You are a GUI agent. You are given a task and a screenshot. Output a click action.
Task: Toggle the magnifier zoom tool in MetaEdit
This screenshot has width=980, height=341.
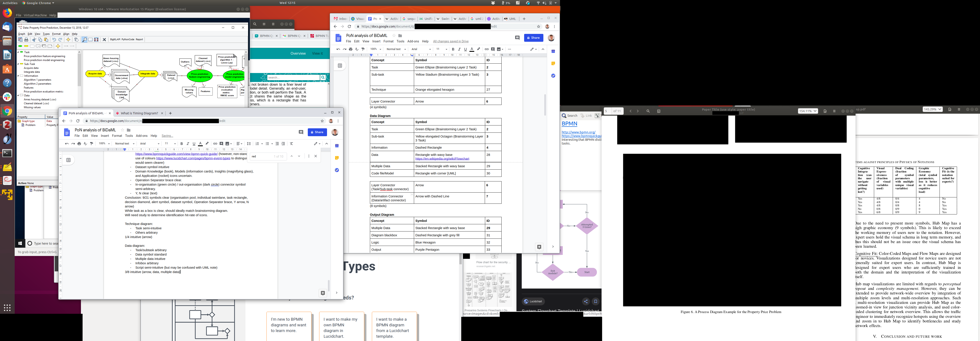[84, 40]
